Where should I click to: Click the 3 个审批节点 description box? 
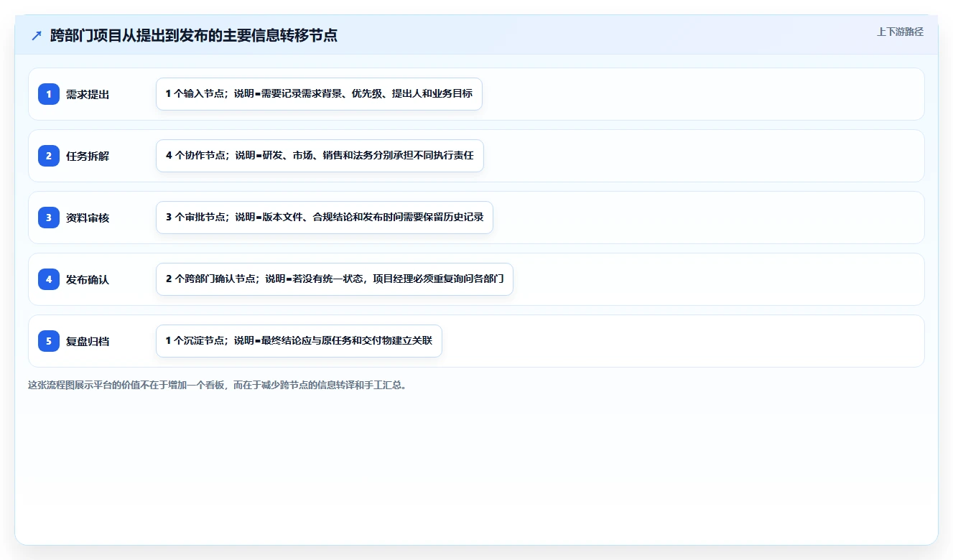pyautogui.click(x=325, y=218)
